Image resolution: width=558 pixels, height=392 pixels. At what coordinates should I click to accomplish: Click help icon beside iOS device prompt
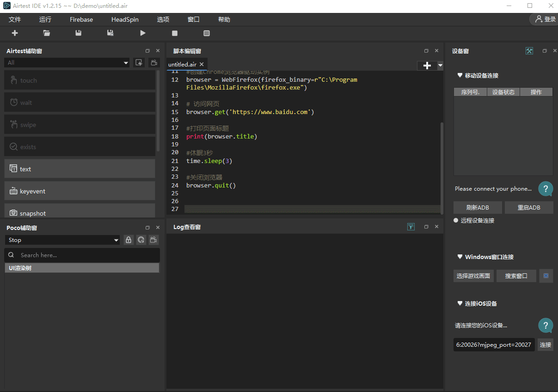tap(546, 326)
